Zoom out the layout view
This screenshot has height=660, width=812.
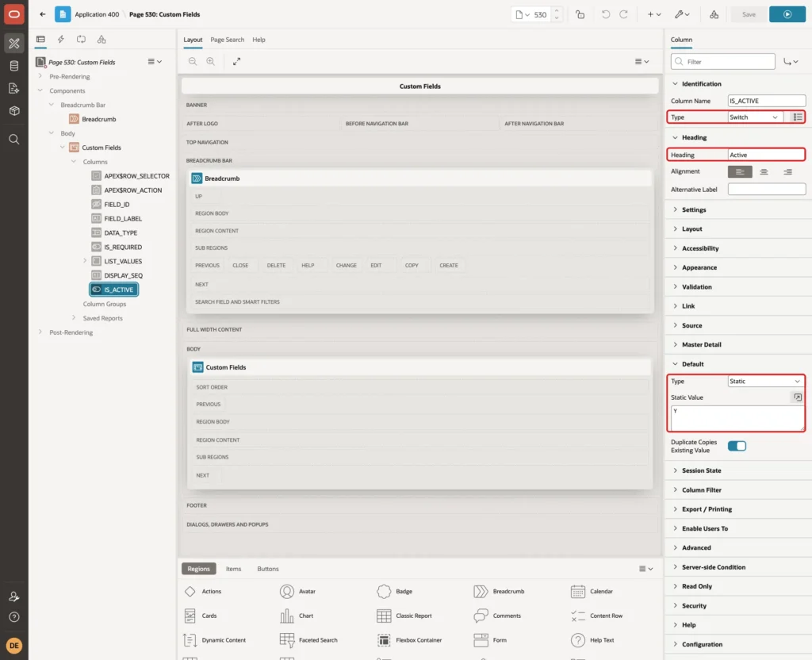click(x=193, y=61)
